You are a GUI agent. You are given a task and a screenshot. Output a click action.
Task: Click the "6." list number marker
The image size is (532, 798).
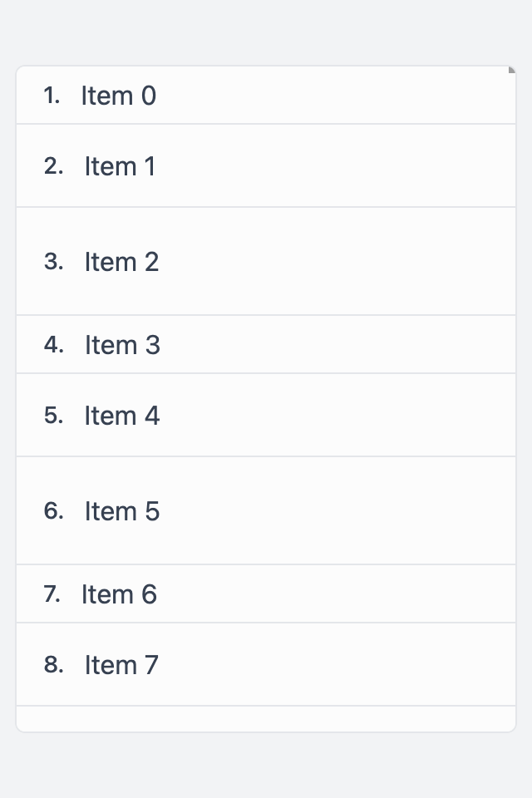click(x=53, y=510)
